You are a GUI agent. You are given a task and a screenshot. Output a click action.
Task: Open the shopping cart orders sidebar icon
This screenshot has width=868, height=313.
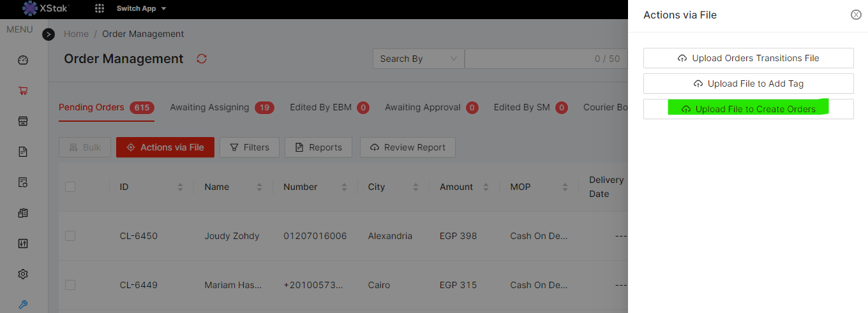point(23,91)
